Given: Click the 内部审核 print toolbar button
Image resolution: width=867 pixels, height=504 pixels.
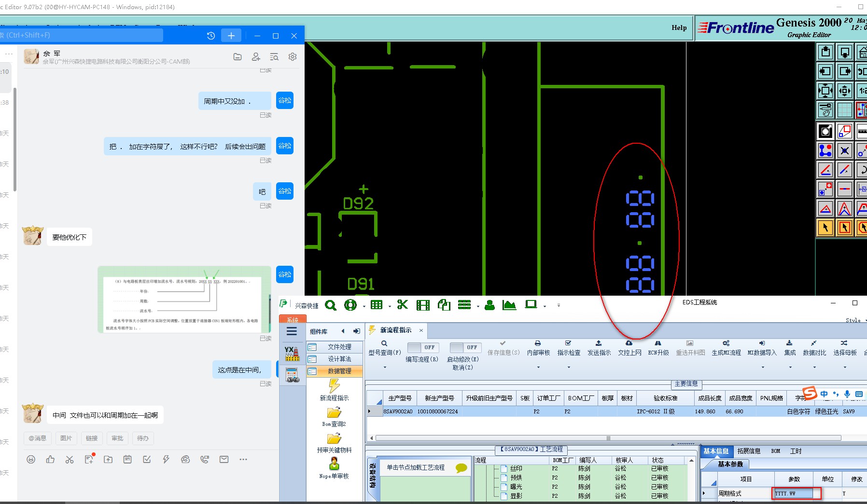Looking at the screenshot, I should click(538, 348).
